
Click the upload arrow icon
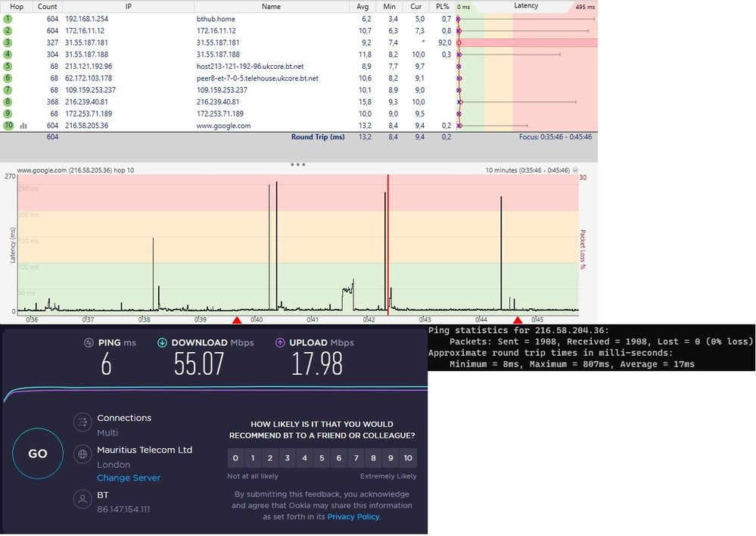pos(280,343)
